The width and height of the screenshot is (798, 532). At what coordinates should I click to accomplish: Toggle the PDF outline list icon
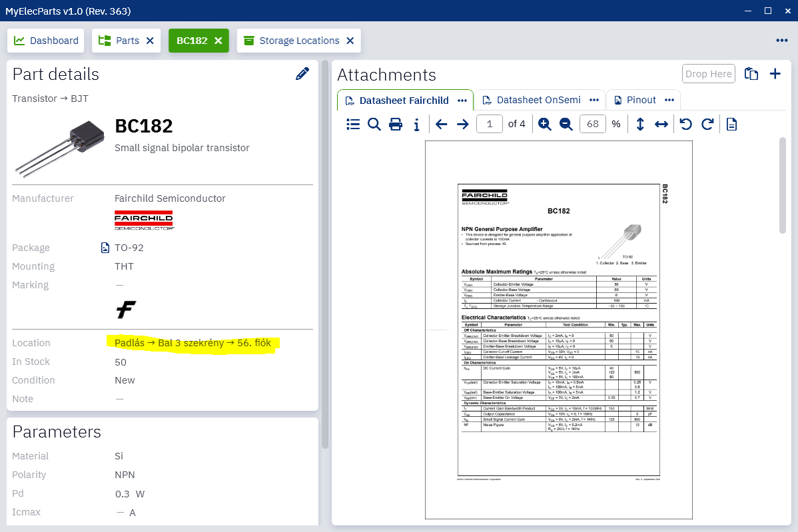click(352, 124)
